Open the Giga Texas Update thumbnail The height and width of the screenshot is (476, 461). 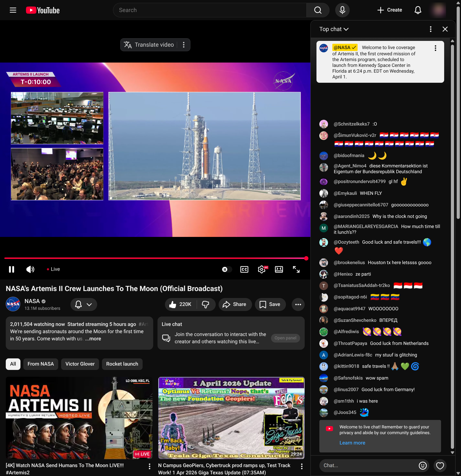(231, 418)
